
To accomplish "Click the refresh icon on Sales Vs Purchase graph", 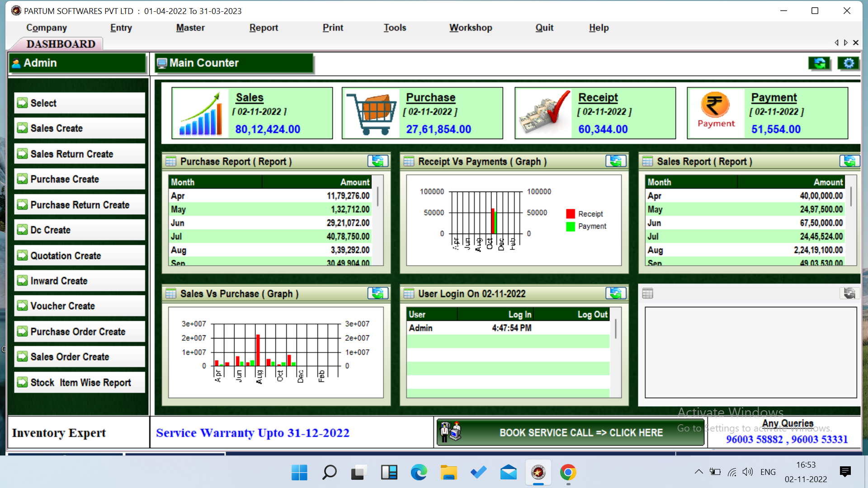I will (379, 293).
